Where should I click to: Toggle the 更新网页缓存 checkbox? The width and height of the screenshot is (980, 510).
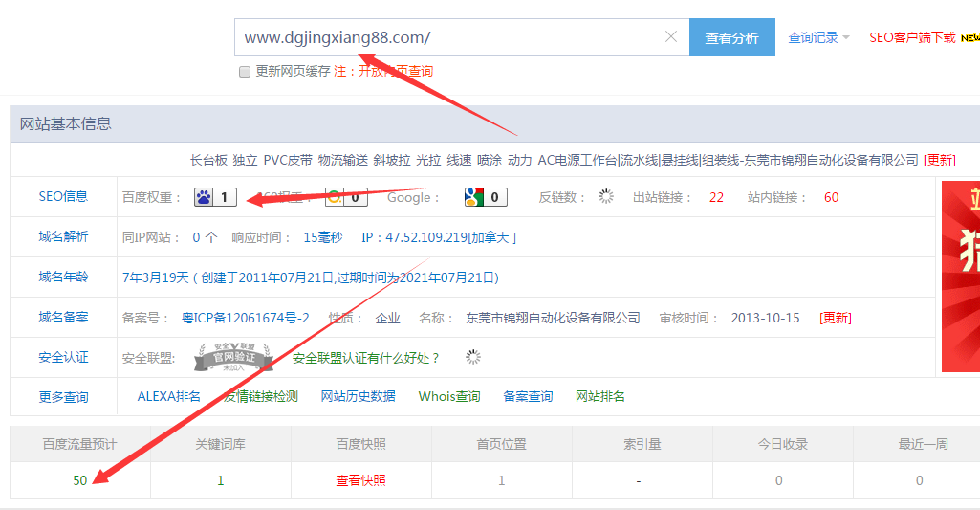point(245,72)
